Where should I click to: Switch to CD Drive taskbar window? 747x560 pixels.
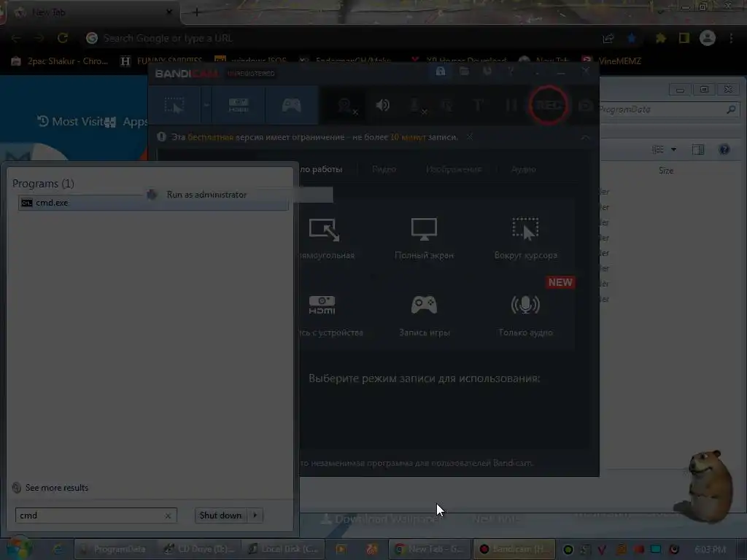click(x=200, y=549)
